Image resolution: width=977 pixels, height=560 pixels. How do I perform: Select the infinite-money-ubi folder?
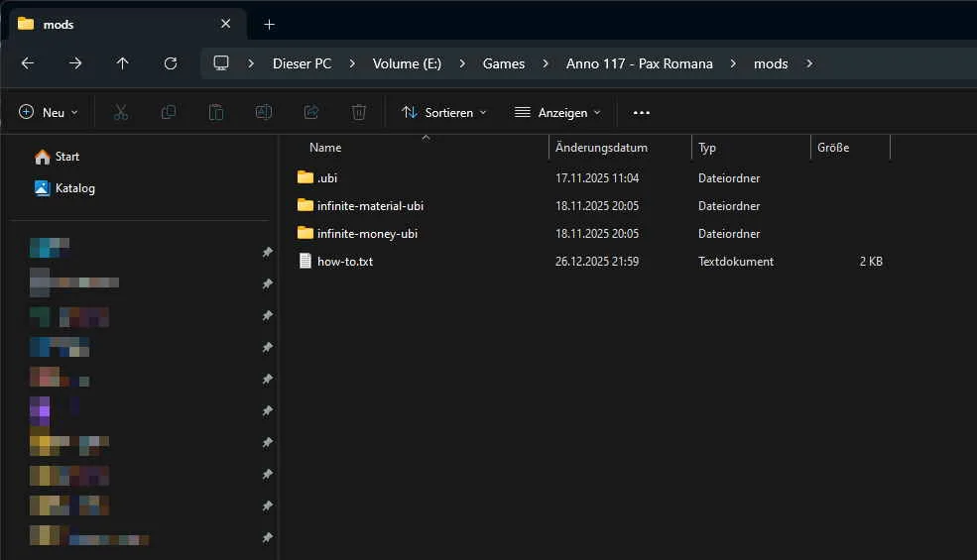[x=367, y=234]
